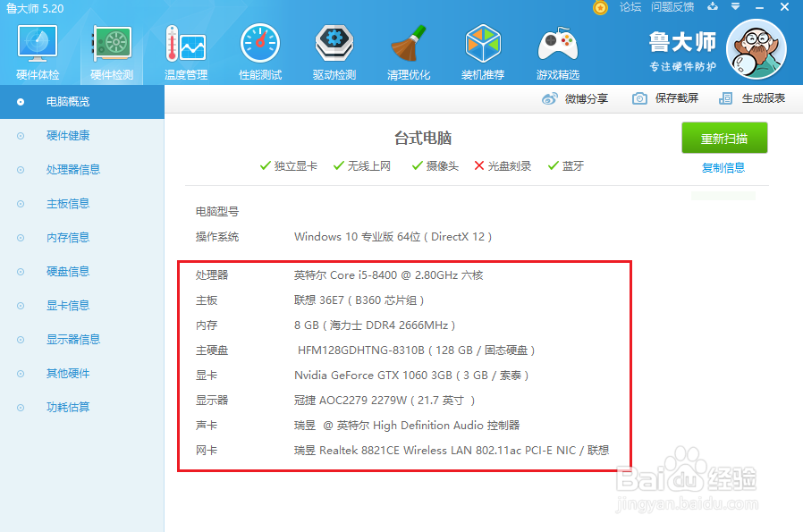The width and height of the screenshot is (803, 532).
Task: Click the Core i5-8400 processor value
Action: point(388,275)
